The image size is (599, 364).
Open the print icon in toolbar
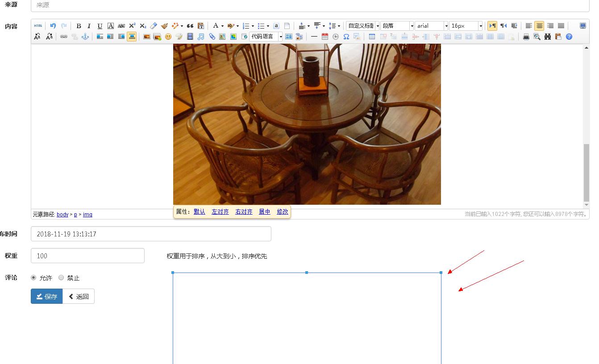(x=526, y=37)
